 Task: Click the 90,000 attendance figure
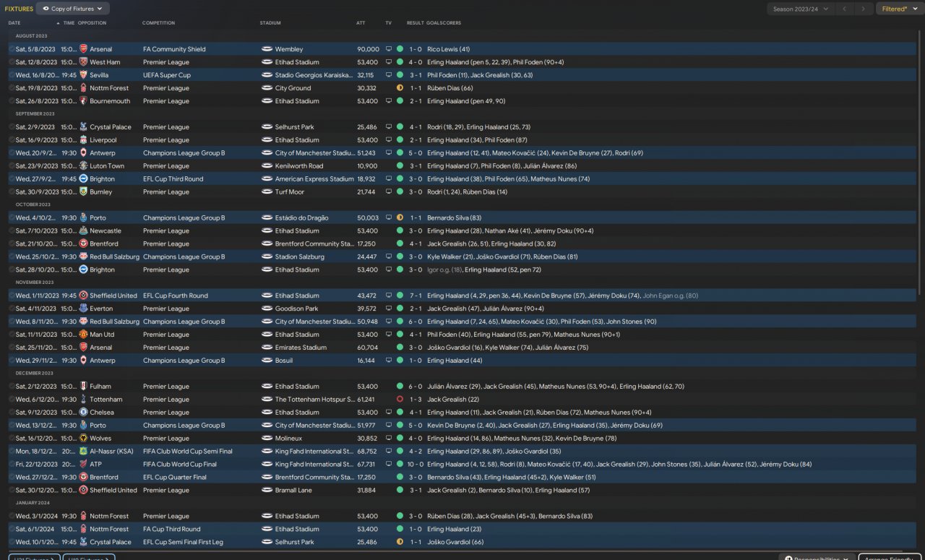(x=368, y=49)
